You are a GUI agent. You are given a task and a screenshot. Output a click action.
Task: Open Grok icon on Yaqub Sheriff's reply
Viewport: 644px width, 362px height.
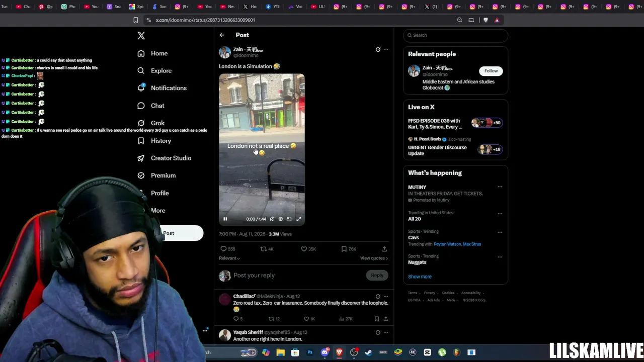[x=378, y=332]
